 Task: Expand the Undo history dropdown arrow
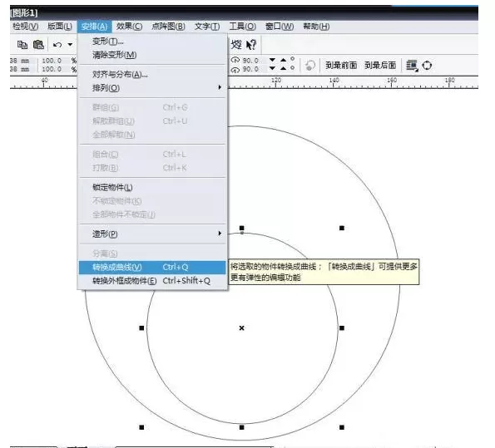(70, 45)
